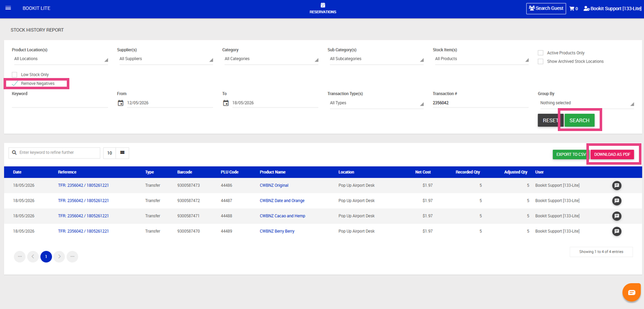This screenshot has height=309, width=644.
Task: Change the page size of 10 entries
Action: pyautogui.click(x=110, y=153)
